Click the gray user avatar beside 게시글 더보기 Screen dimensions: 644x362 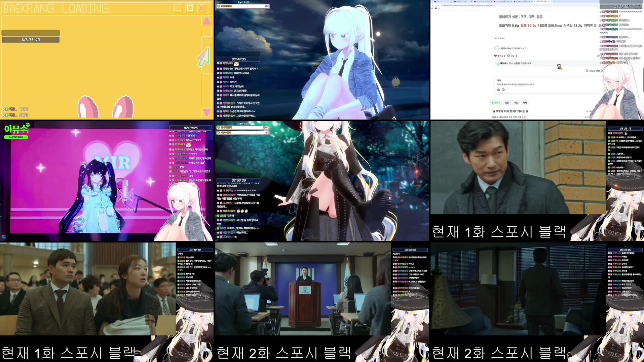pos(497,48)
